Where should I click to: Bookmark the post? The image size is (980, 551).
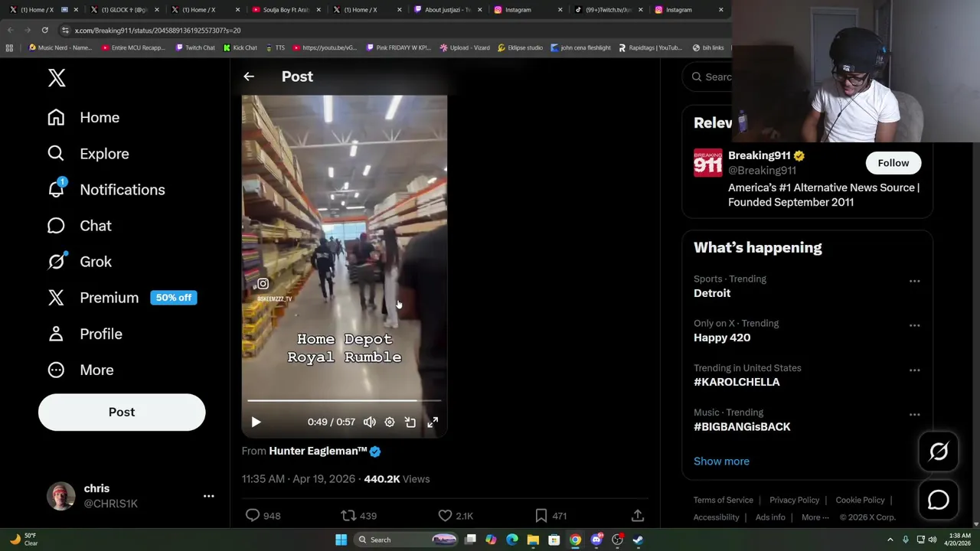(541, 516)
